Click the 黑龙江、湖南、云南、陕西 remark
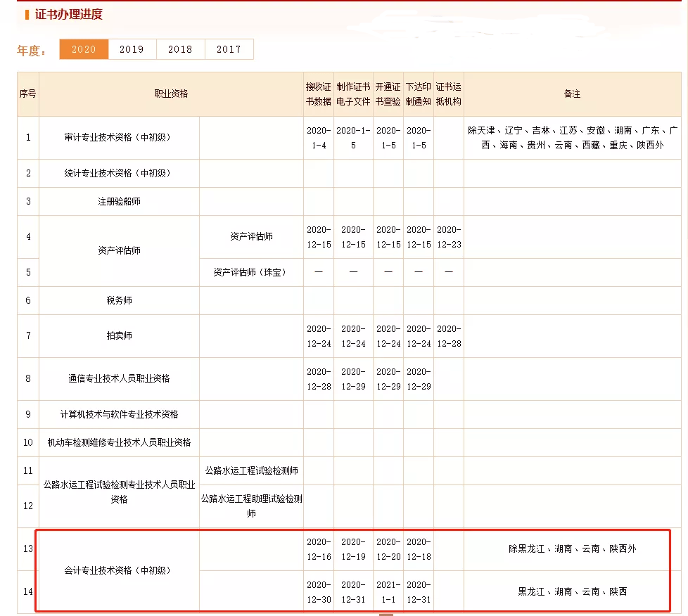This screenshot has width=688, height=616. click(572, 592)
